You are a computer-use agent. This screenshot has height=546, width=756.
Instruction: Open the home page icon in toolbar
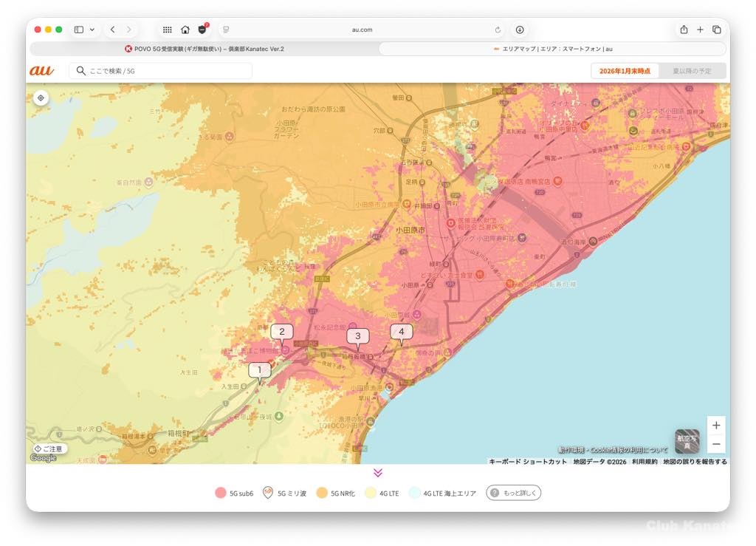pos(185,30)
